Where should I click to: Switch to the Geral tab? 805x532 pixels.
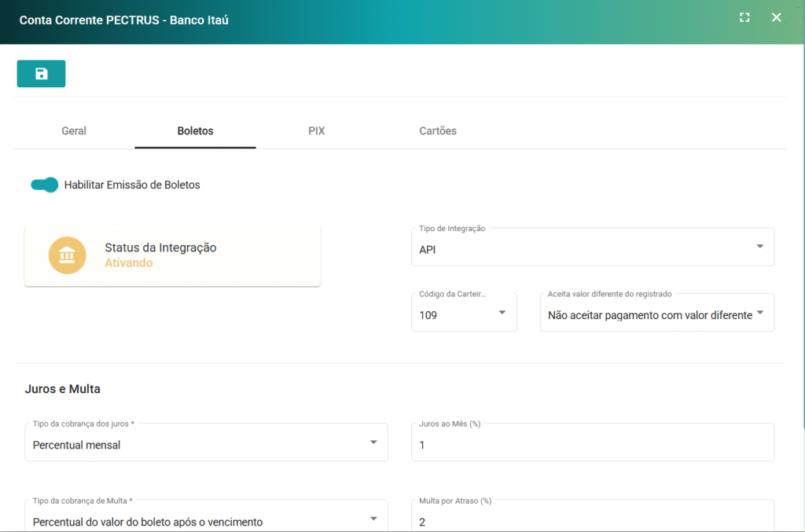[74, 130]
